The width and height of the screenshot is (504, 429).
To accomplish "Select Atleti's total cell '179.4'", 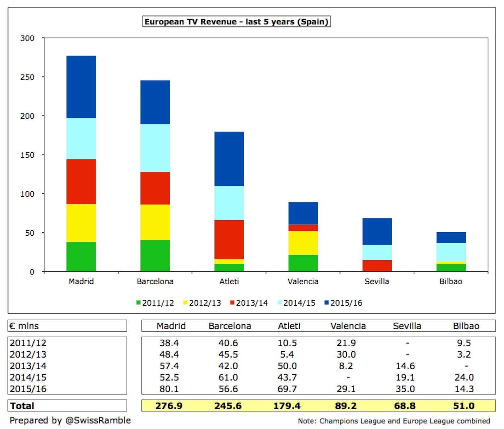I will coord(287,406).
